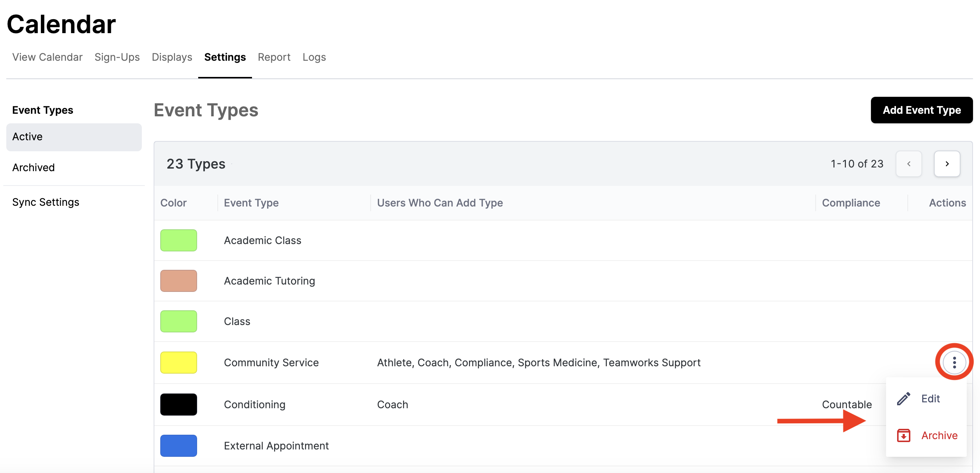Click the pencil Edit icon in the popup
980x473 pixels.
point(903,399)
